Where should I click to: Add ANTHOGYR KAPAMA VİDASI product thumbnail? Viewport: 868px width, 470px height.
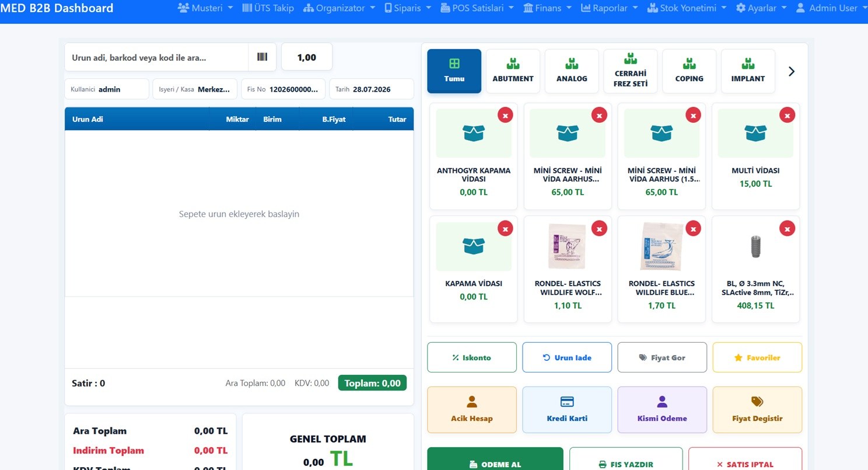pyautogui.click(x=474, y=134)
